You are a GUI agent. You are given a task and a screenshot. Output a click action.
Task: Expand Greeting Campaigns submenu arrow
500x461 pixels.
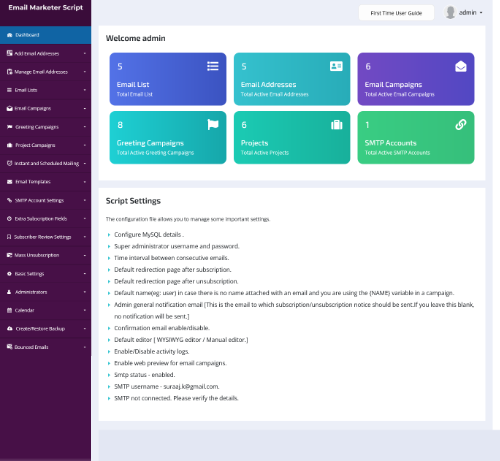click(85, 127)
